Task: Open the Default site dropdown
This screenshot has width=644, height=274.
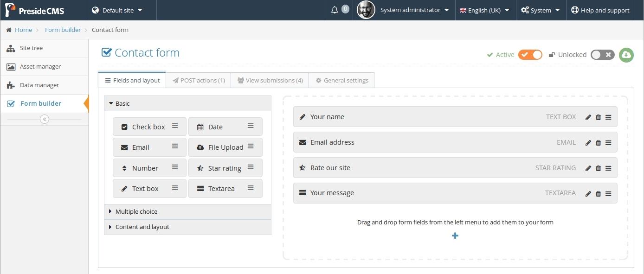Action: (117, 10)
